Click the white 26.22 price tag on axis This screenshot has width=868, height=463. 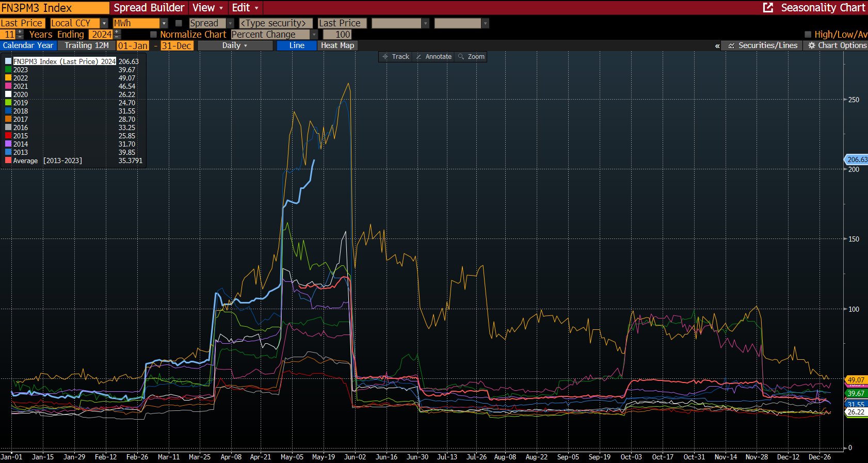(x=856, y=412)
